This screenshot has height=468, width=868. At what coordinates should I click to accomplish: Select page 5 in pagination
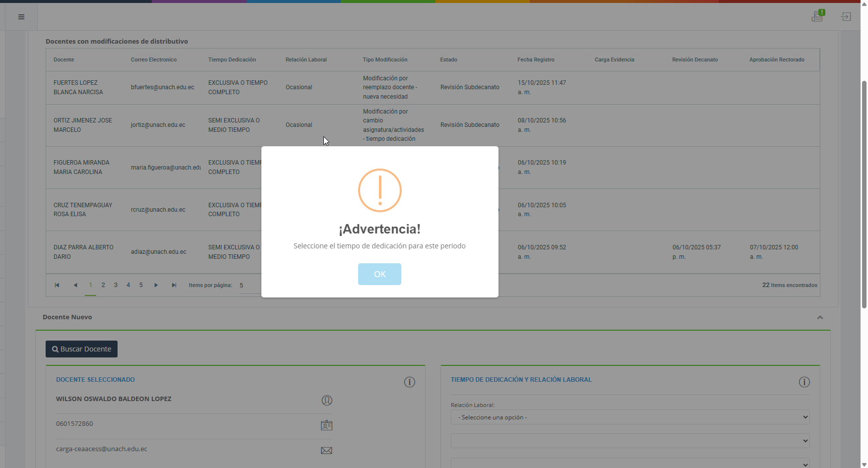coord(141,285)
